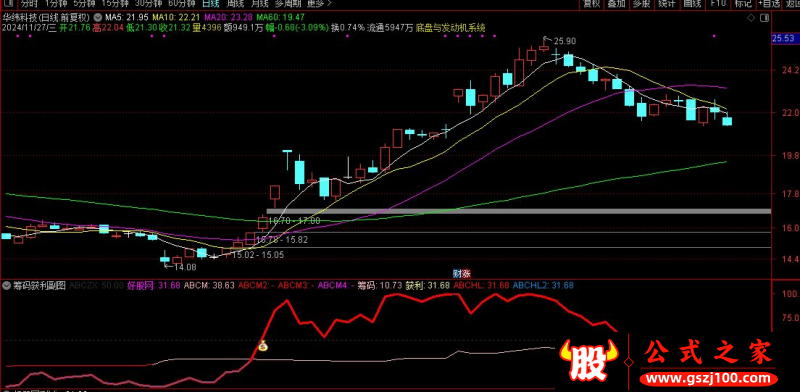
Task: Toggle the 复权 adjustment button
Action: (x=591, y=4)
